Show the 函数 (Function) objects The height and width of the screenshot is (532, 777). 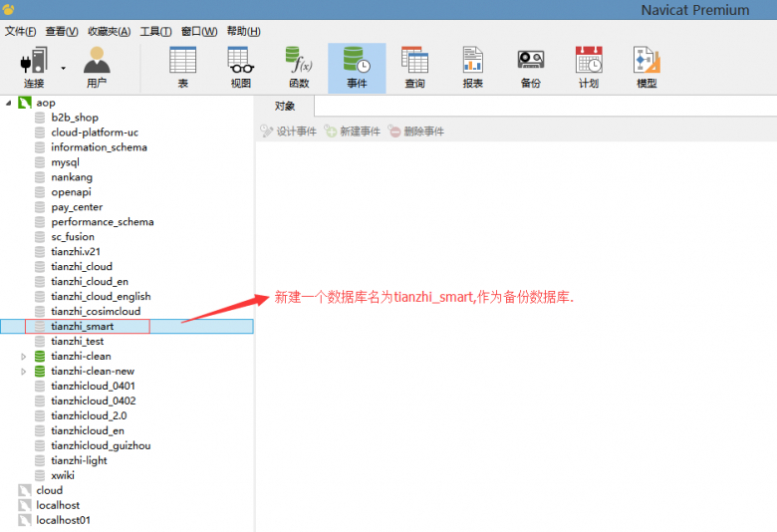299,68
